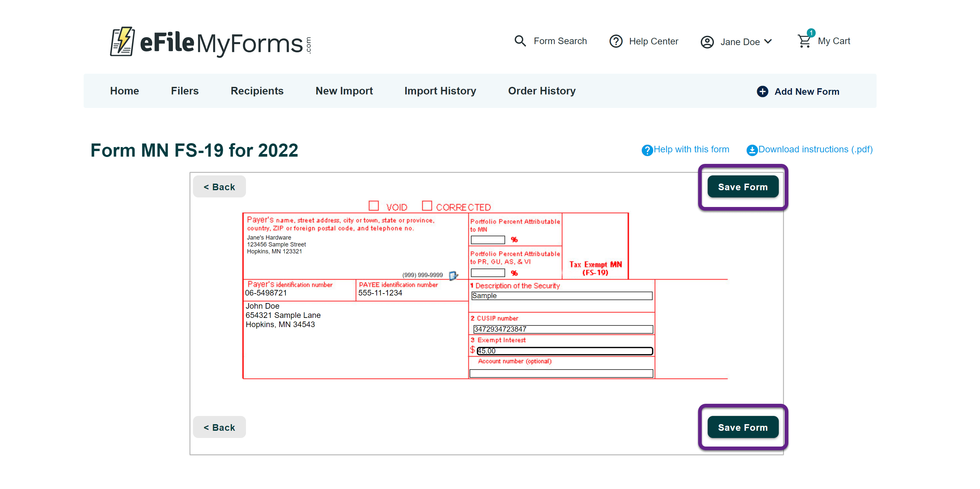980x489 pixels.
Task: Open the Recipients section
Action: [257, 91]
